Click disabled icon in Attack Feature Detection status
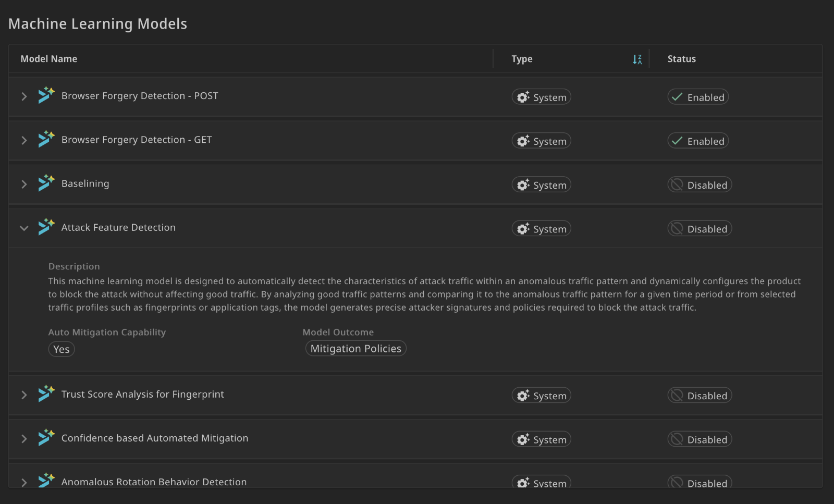 point(677,228)
